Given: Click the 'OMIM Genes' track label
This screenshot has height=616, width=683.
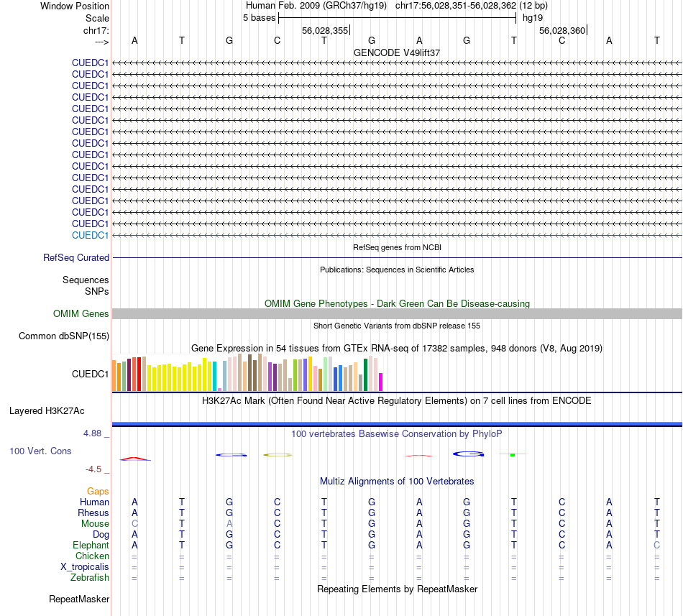Looking at the screenshot, I should click(81, 314).
